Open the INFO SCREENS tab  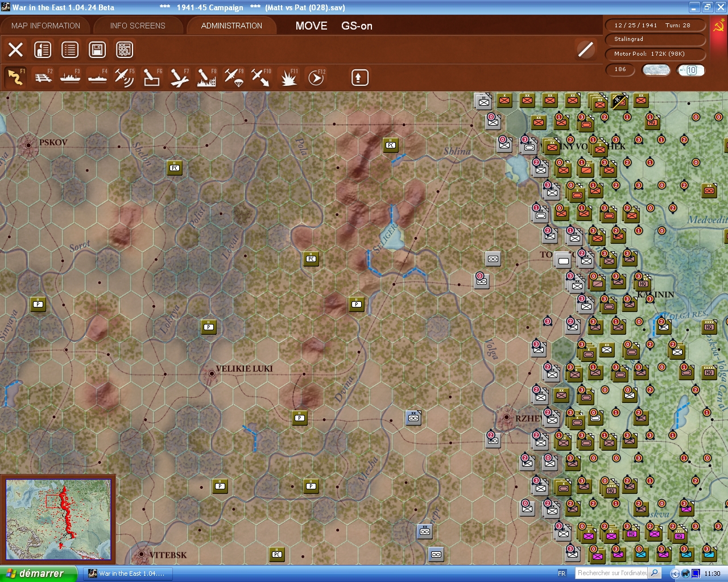click(138, 26)
